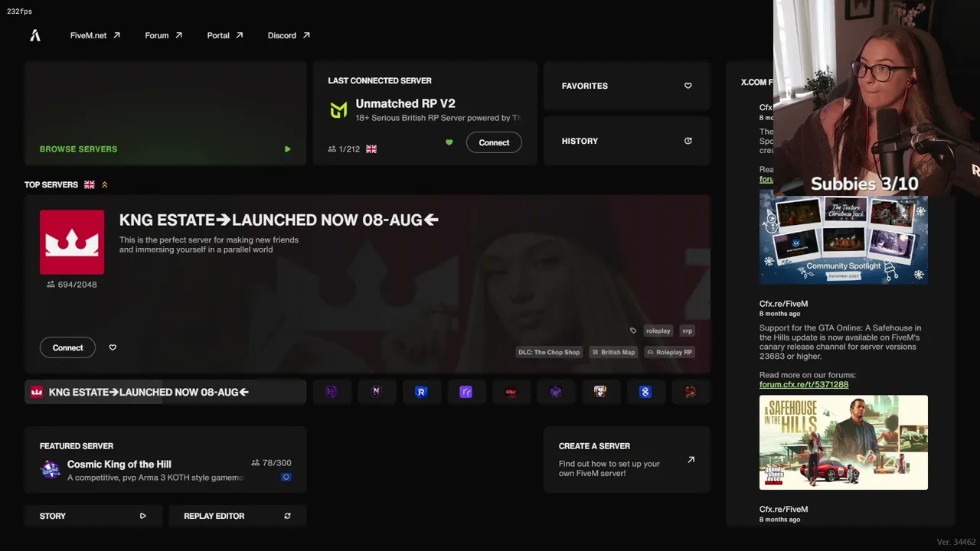Open the Replay Editor
Viewport: 980px width, 551px height.
[237, 516]
